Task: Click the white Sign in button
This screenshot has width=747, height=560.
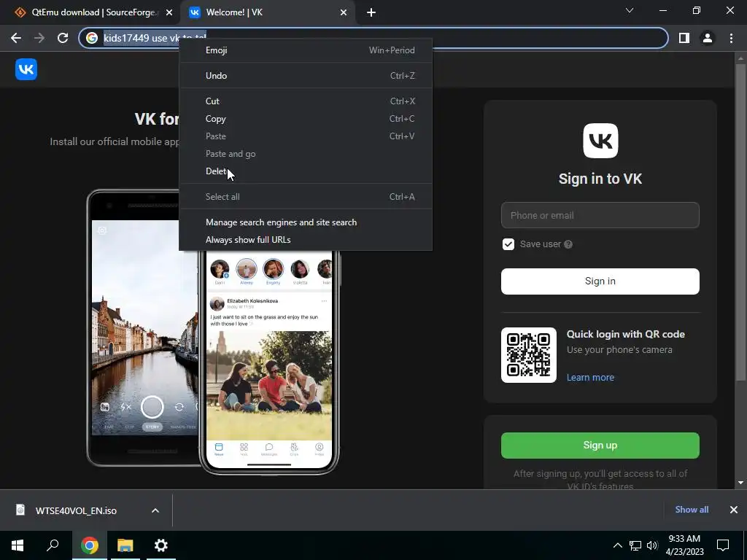Action: coord(600,281)
